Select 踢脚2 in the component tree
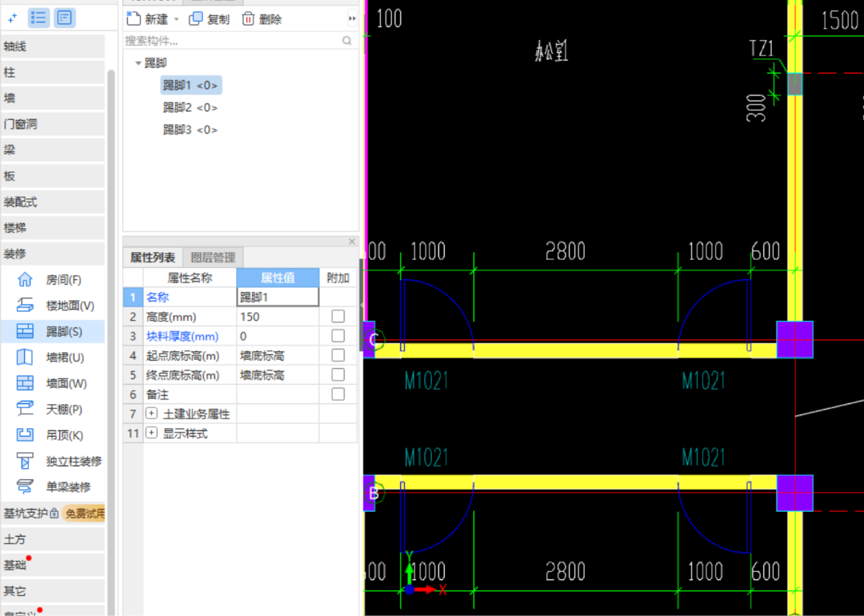 tap(190, 107)
